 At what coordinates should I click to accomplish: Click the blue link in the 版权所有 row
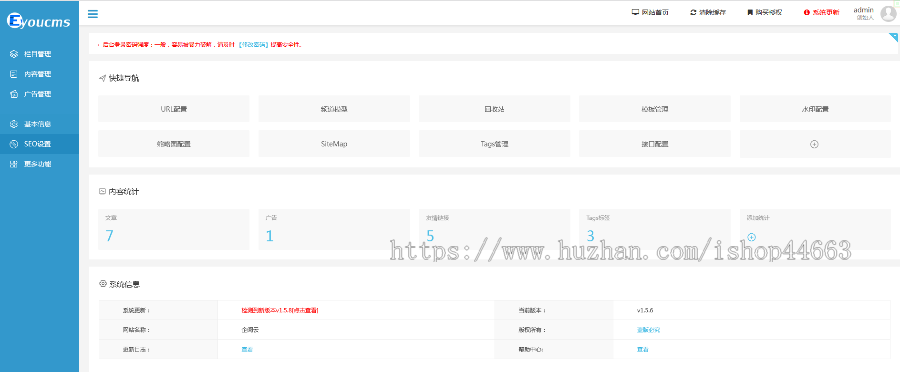click(x=648, y=330)
